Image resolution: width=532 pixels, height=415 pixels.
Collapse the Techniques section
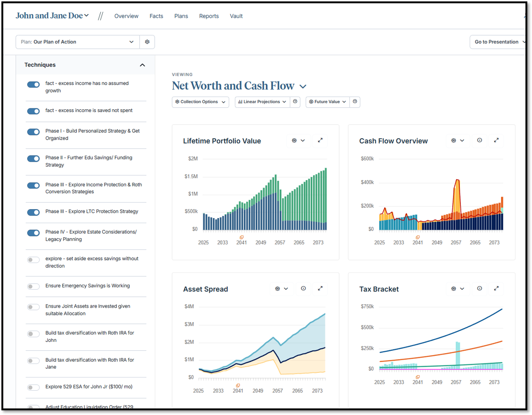pos(142,65)
